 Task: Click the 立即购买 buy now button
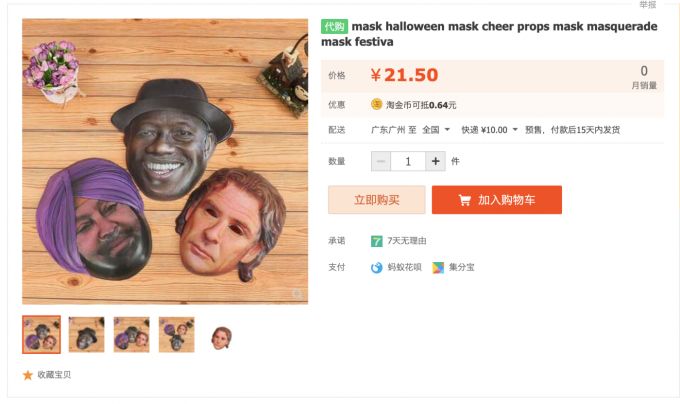pyautogui.click(x=376, y=200)
